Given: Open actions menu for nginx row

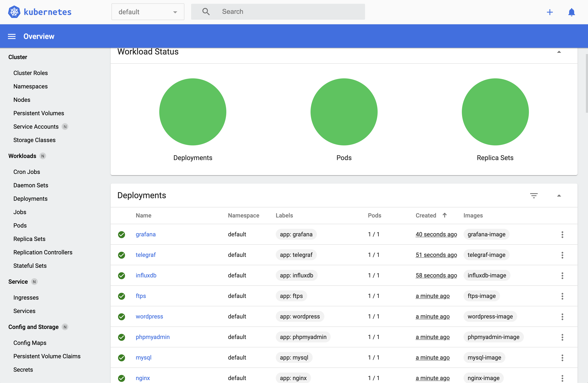Looking at the screenshot, I should coord(562,378).
